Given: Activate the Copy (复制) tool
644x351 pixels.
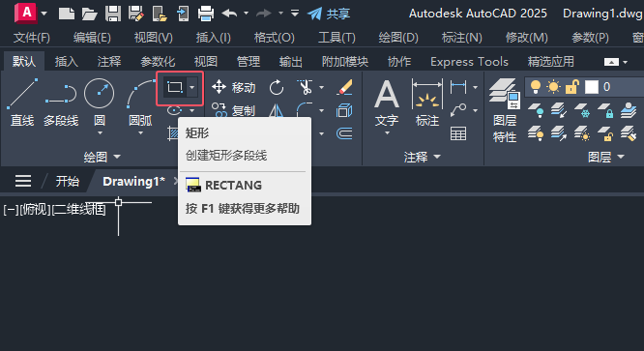Looking at the screenshot, I should click(233, 110).
